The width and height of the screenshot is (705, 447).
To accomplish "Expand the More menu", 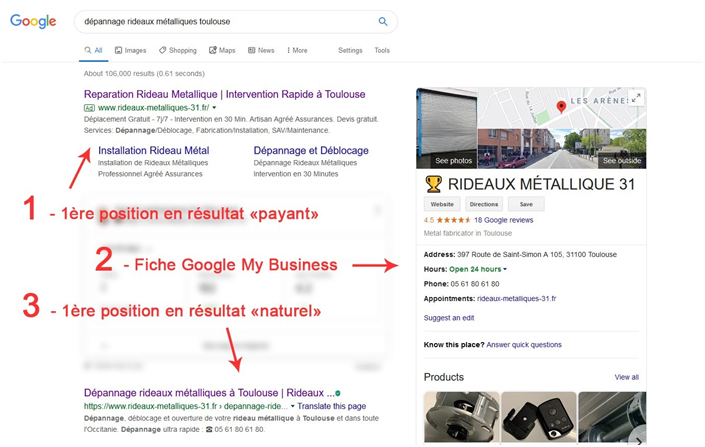I will pos(297,50).
